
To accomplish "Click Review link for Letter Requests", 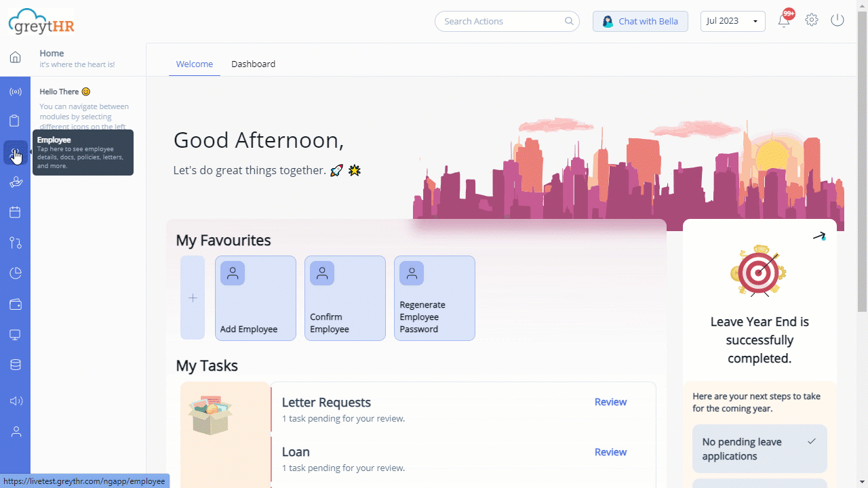I will click(x=610, y=402).
